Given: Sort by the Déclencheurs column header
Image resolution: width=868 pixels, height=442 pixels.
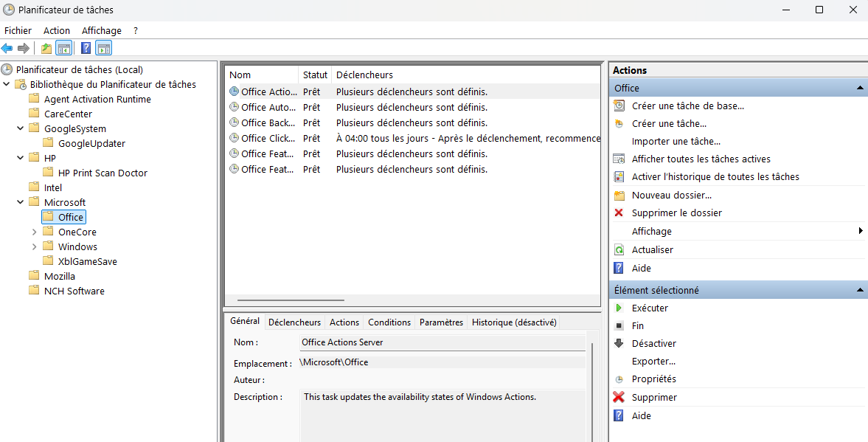Looking at the screenshot, I should tap(465, 75).
